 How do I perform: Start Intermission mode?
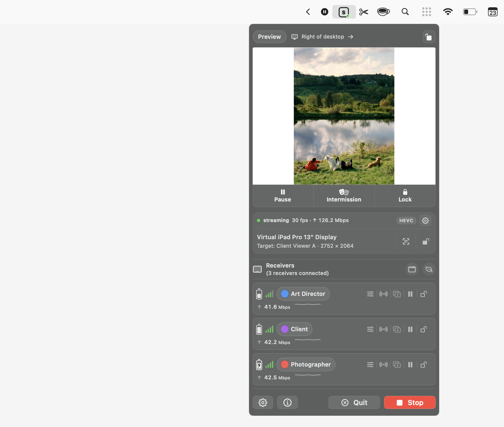point(344,196)
